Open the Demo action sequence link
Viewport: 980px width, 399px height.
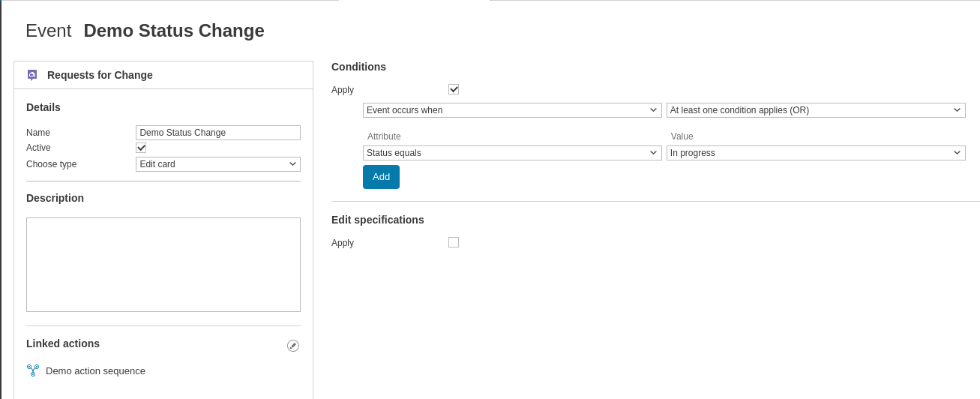tap(95, 370)
